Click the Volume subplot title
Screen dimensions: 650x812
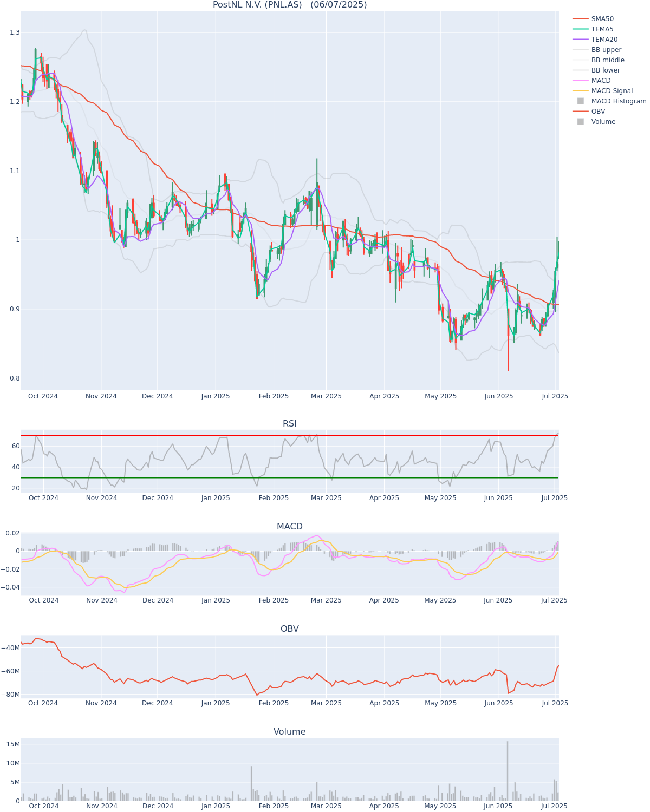pyautogui.click(x=290, y=732)
